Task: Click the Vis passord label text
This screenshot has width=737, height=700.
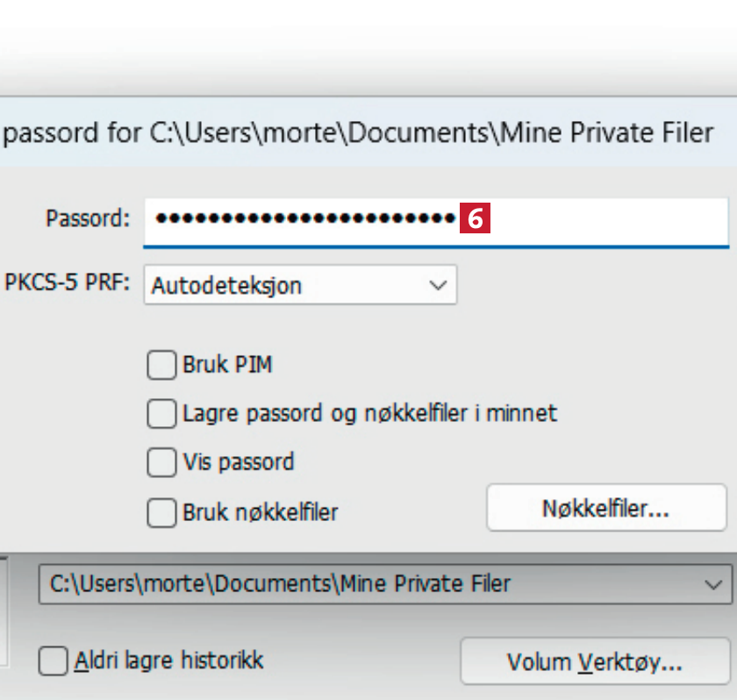Action: (x=238, y=462)
